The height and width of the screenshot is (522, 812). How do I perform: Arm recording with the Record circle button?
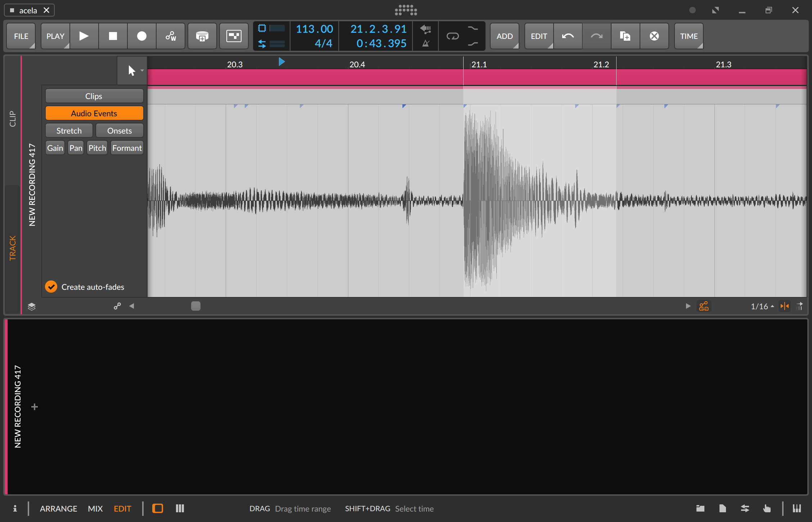[x=141, y=36]
